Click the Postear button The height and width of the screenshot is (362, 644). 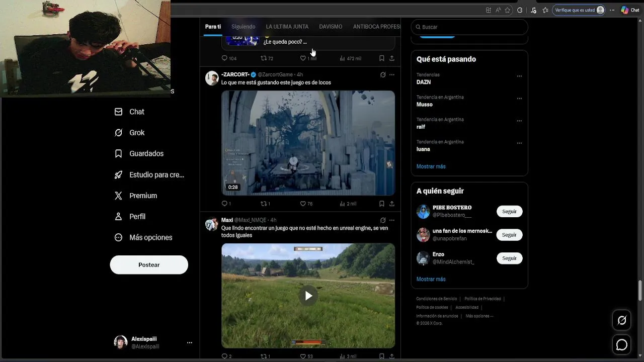(149, 265)
